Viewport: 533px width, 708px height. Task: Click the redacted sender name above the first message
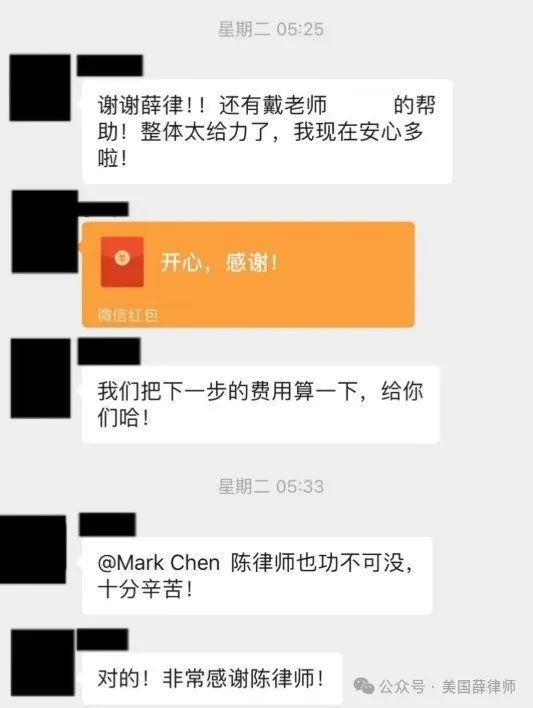click(x=110, y=65)
